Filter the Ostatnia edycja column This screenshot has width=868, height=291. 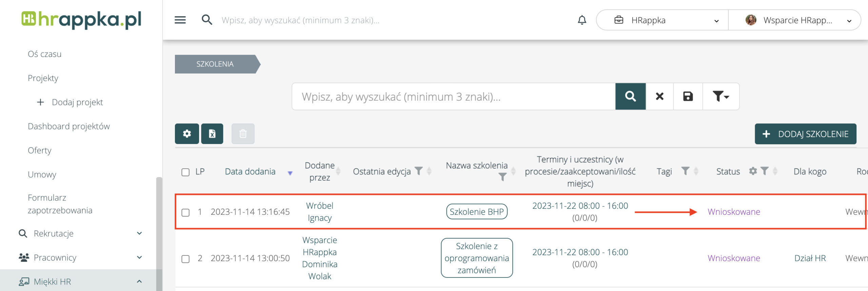click(x=419, y=171)
